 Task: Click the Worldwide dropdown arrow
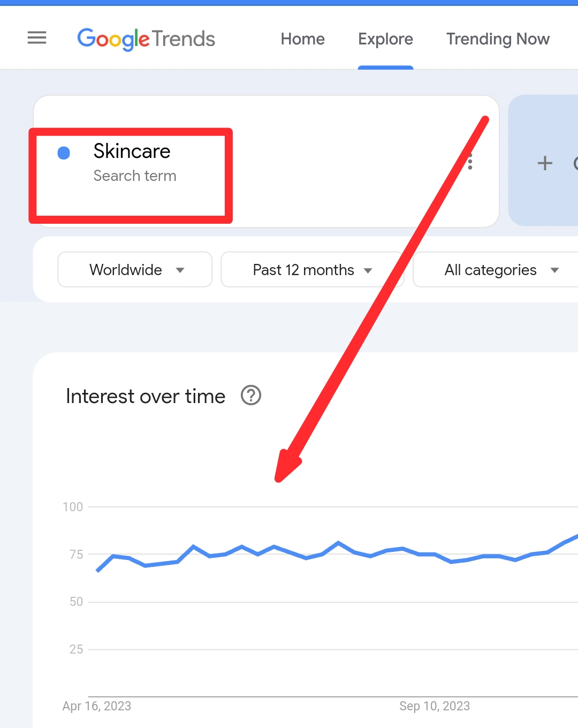click(x=180, y=270)
